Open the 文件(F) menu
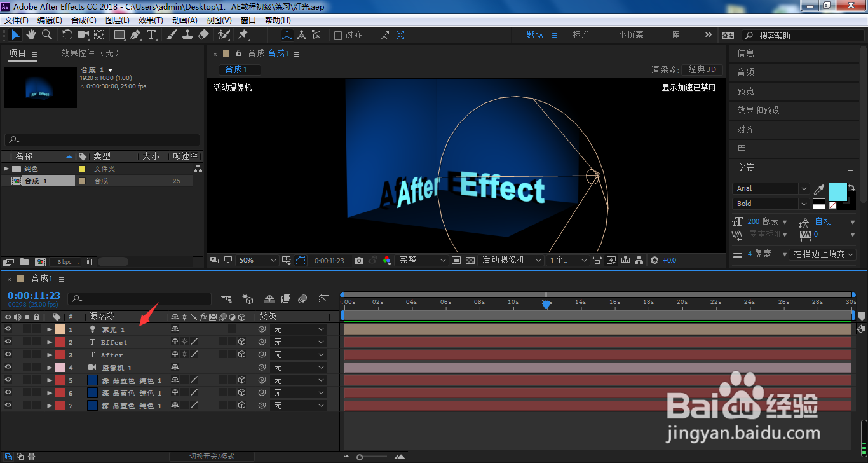Image resolution: width=868 pixels, height=463 pixels. [x=17, y=20]
